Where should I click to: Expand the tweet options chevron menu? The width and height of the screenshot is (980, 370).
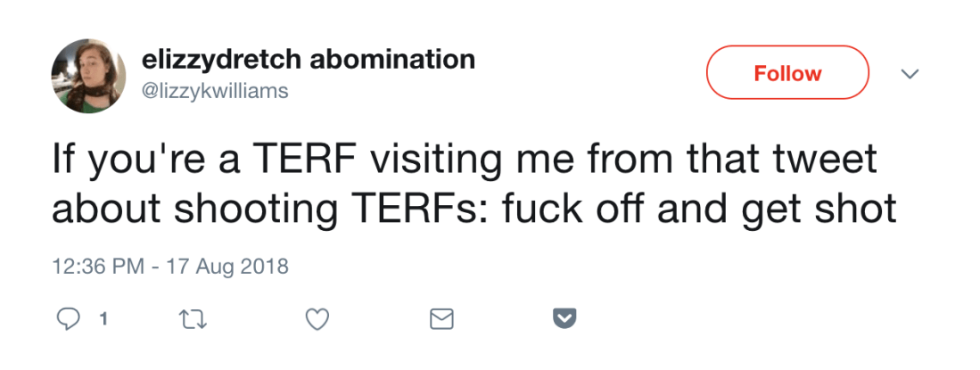click(x=910, y=74)
